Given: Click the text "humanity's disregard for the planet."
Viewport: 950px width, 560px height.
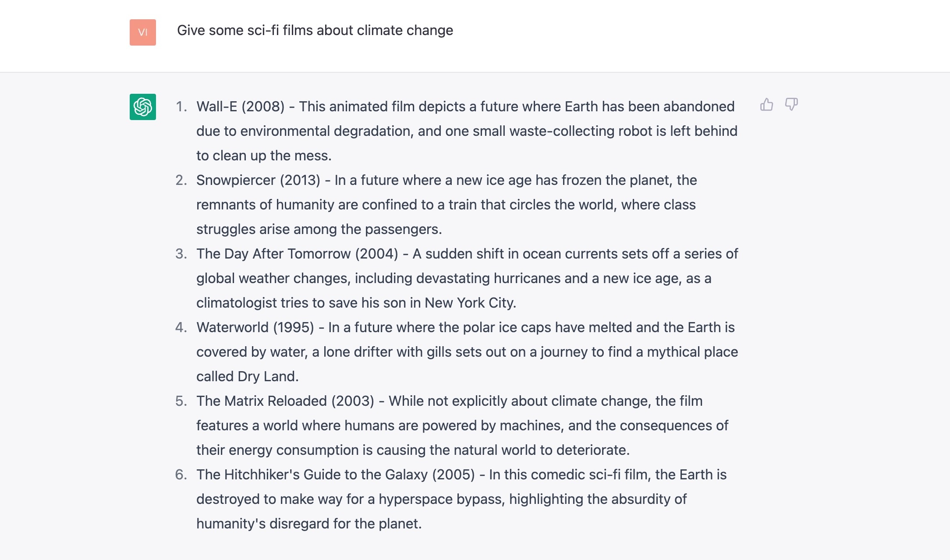Looking at the screenshot, I should pyautogui.click(x=309, y=524).
